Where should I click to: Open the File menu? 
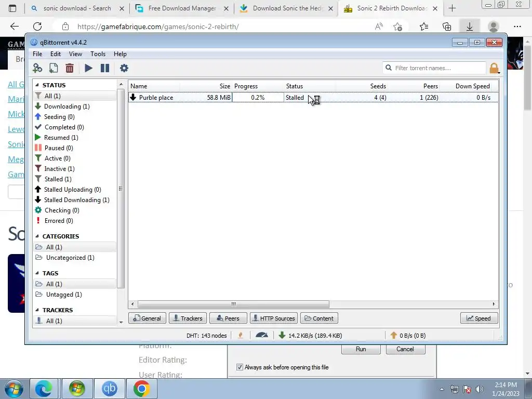pos(37,54)
